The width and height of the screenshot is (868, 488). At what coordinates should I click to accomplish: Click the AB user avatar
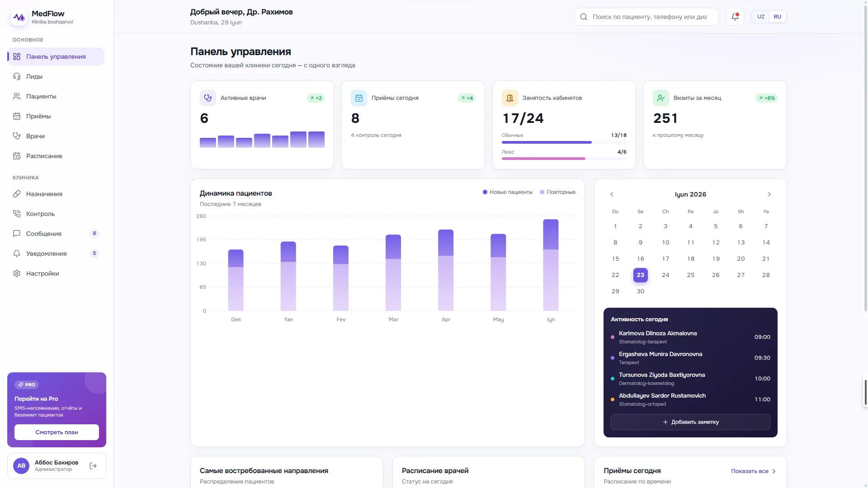pyautogui.click(x=21, y=466)
